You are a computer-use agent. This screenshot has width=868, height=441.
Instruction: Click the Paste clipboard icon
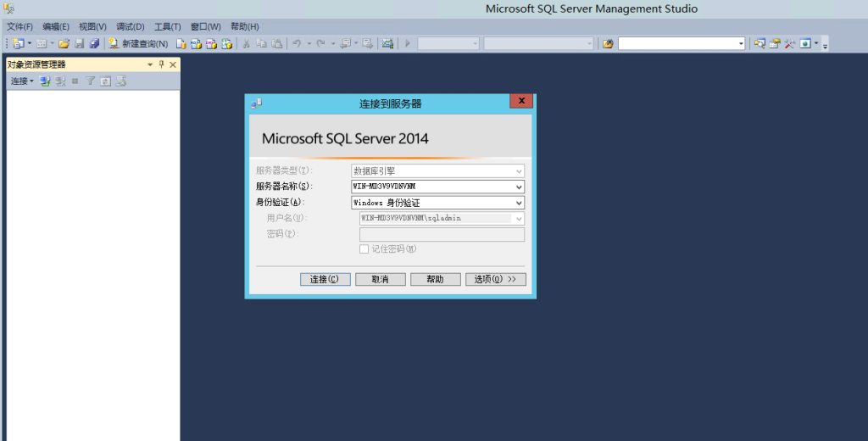pyautogui.click(x=277, y=43)
